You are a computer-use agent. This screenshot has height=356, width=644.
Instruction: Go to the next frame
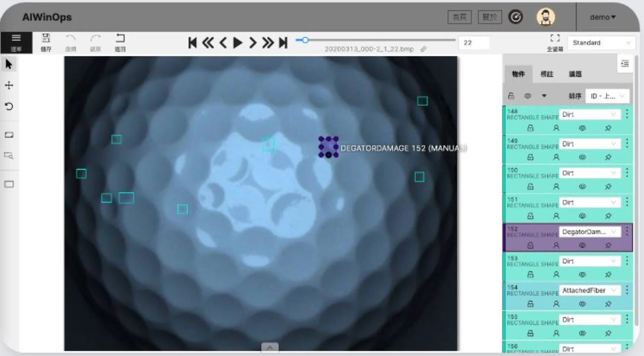[252, 42]
